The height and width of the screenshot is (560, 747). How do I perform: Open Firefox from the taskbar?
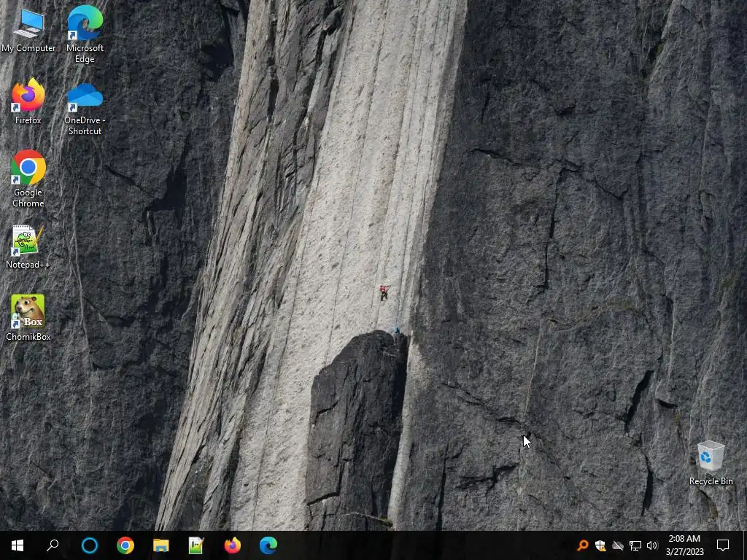pos(233,545)
